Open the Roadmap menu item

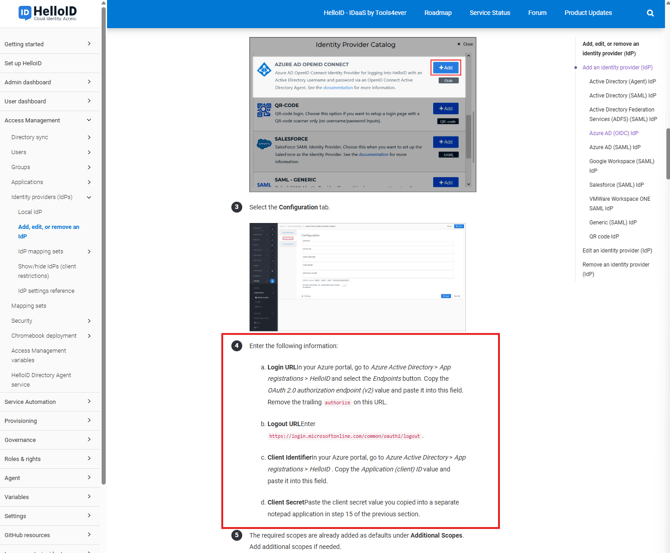[x=437, y=13]
